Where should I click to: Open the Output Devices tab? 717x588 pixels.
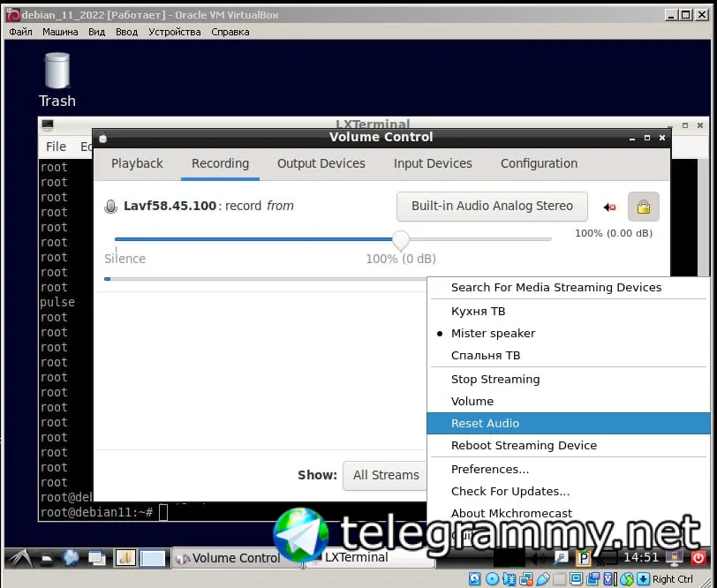[321, 163]
